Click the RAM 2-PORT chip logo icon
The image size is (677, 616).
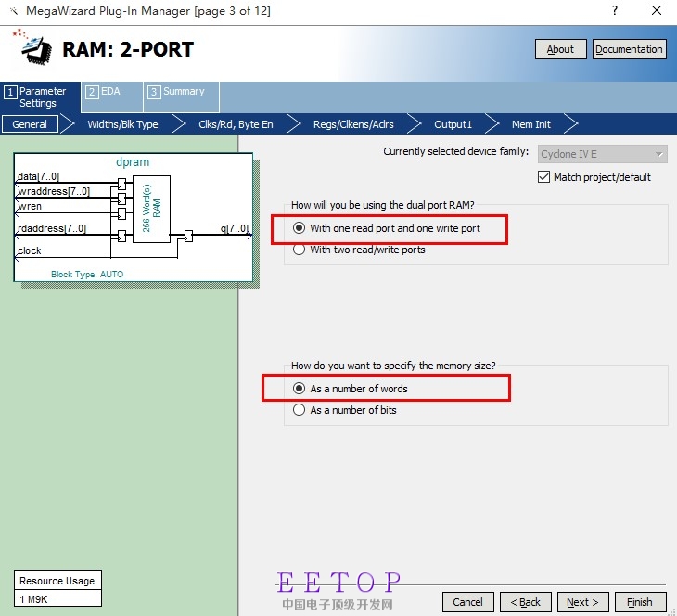pos(34,47)
